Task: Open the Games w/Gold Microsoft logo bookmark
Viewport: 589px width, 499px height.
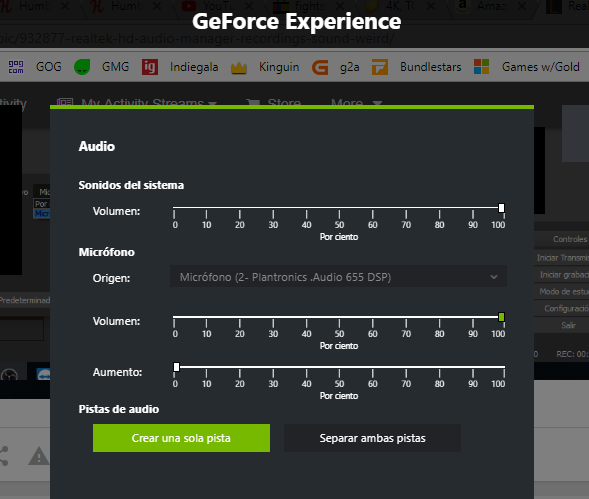Action: 481,67
